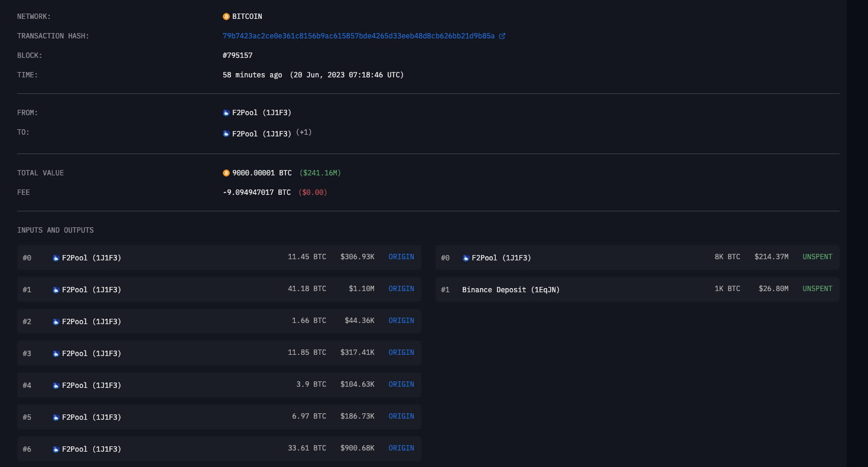Click the UNSPENT status on output #0
Screen dimensions: 868x467
click(817, 257)
